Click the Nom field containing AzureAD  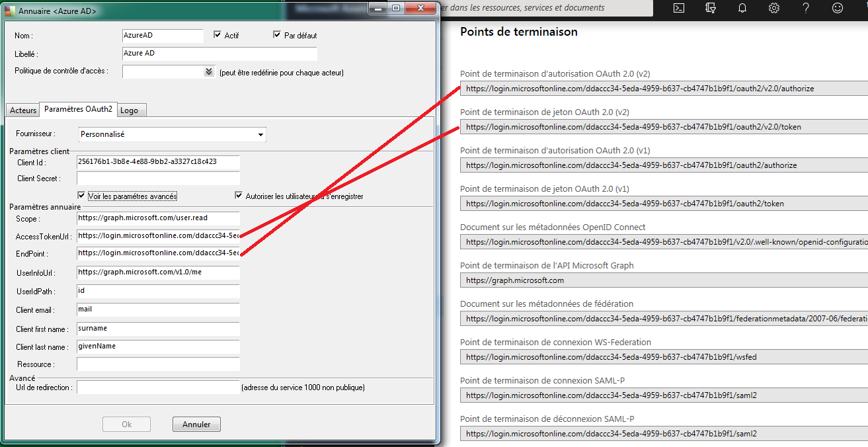click(163, 36)
